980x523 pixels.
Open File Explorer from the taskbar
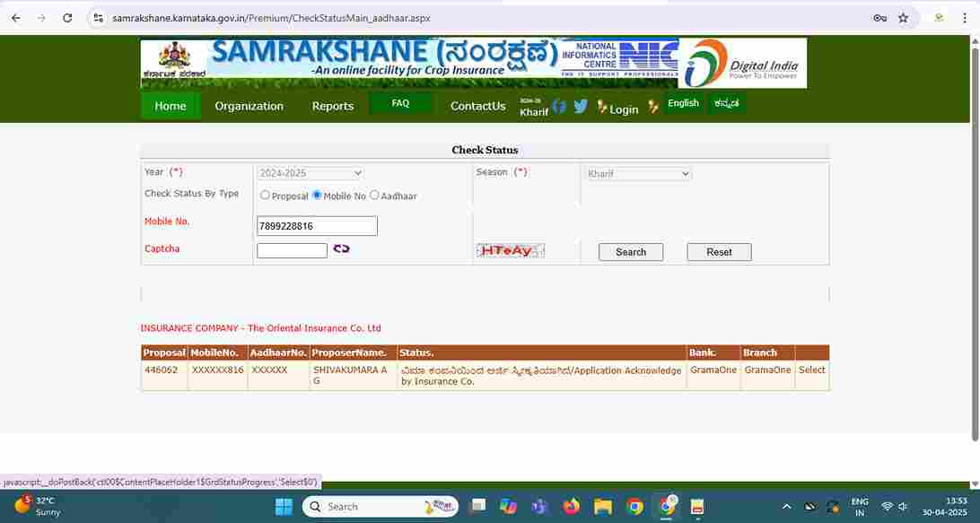[x=603, y=507]
